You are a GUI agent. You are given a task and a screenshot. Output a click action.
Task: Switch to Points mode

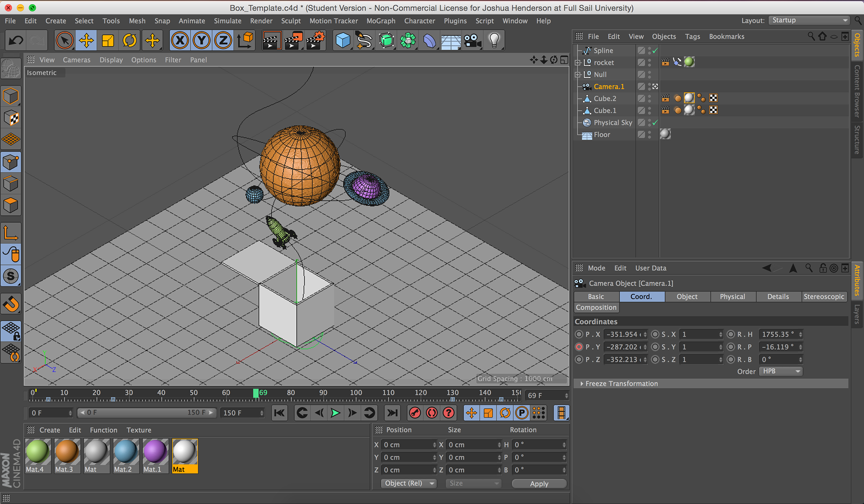coord(11,162)
